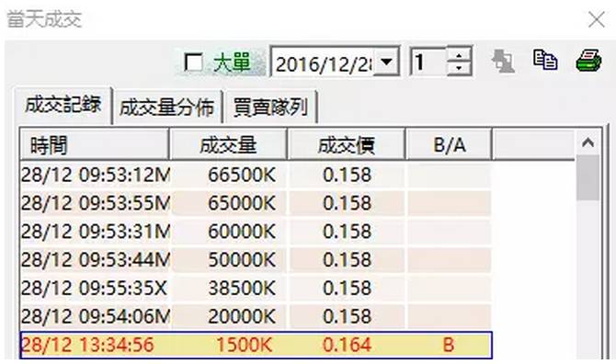Click the 0.158 price in the 38500K row
Viewport: 616px width, 364px height.
[x=347, y=288]
